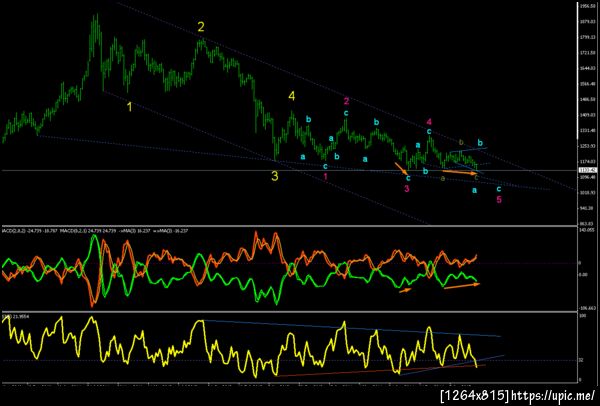The image size is (600, 406).
Task: Click the "100" scale label in RSI pane
Action: pos(582,316)
